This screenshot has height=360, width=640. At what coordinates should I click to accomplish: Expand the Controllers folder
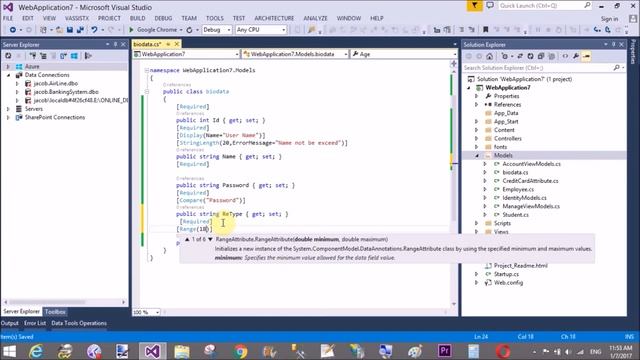476,139
